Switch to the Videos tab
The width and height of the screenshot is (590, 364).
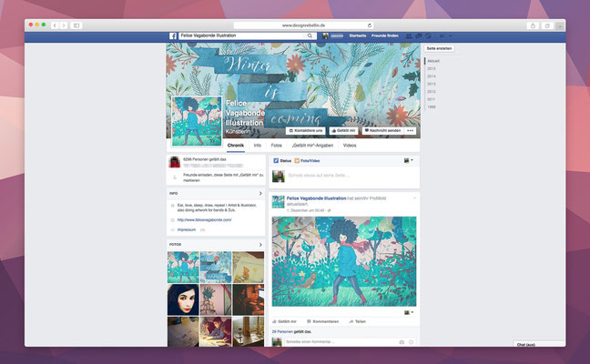click(x=350, y=146)
